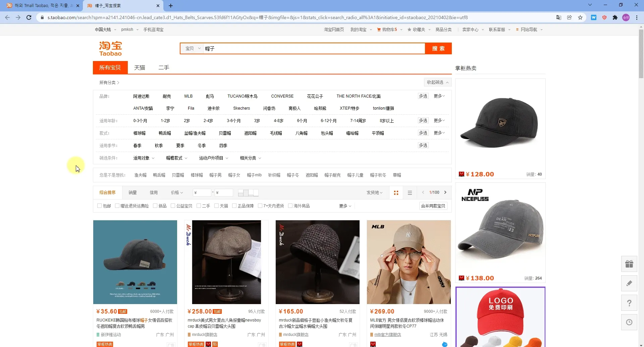Switch to grid view layout icon
The height and width of the screenshot is (347, 644).
(x=396, y=193)
